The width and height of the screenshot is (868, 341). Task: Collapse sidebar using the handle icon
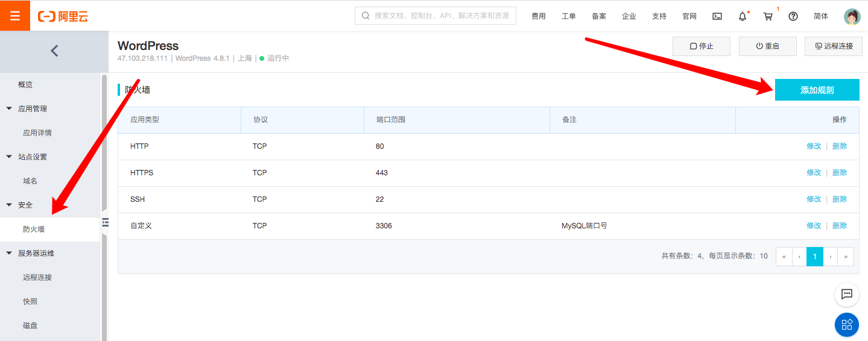coord(105,222)
